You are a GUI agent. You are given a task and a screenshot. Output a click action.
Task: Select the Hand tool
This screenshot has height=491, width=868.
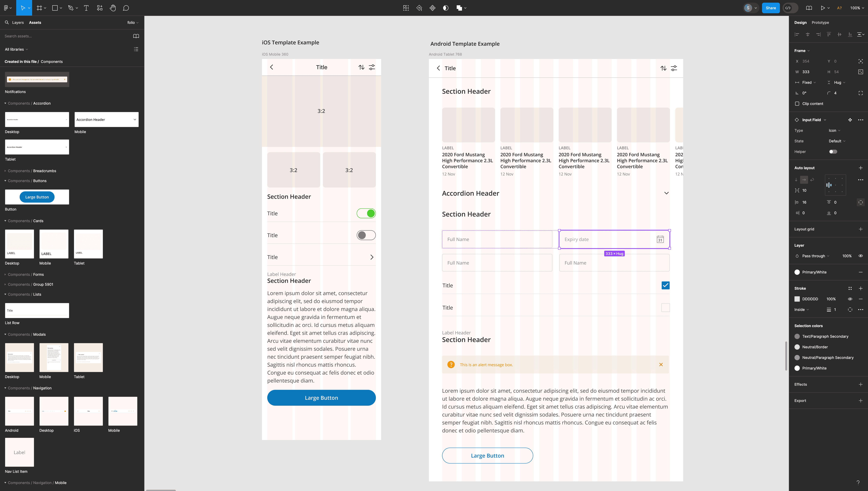(113, 8)
